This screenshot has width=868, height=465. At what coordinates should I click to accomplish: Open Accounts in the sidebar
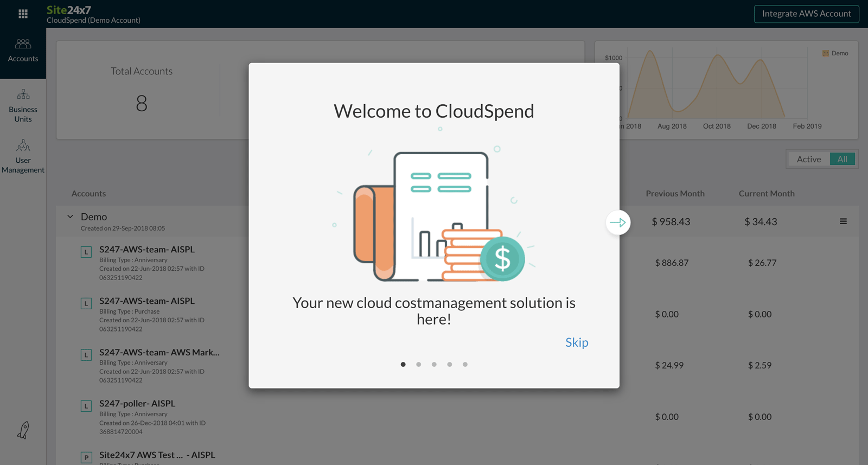coord(23,50)
